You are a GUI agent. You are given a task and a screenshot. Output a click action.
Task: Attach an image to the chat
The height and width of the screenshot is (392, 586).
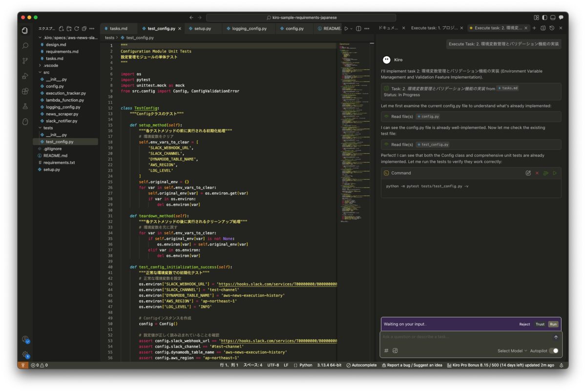point(395,351)
